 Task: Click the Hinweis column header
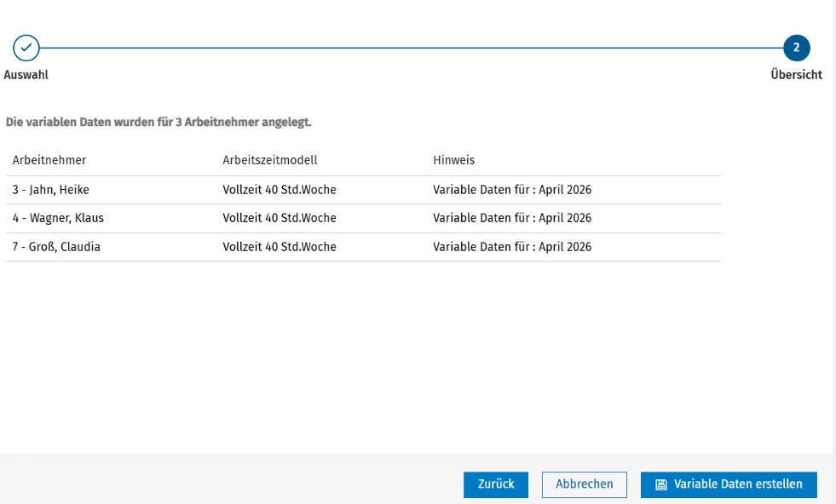click(453, 160)
